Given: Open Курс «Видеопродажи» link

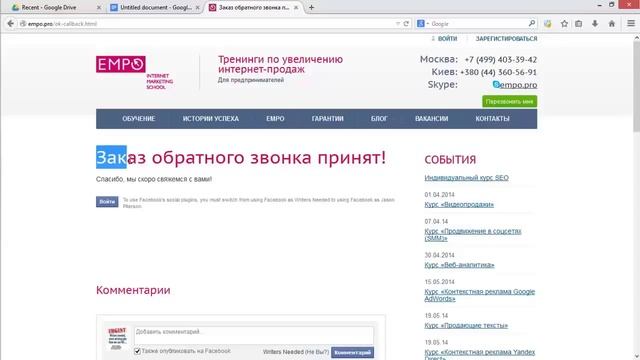Looking at the screenshot, I should [459, 204].
